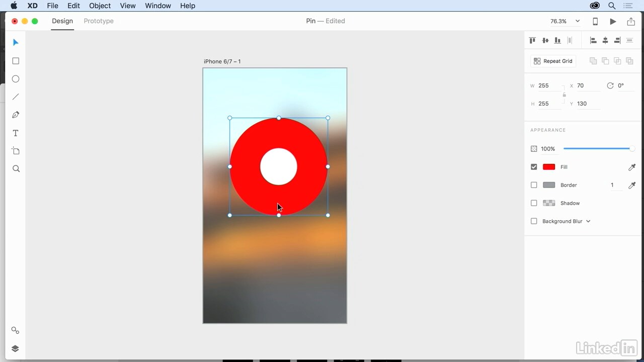The width and height of the screenshot is (644, 362).
Task: Edit the Y position field showing 130
Action: click(588, 104)
